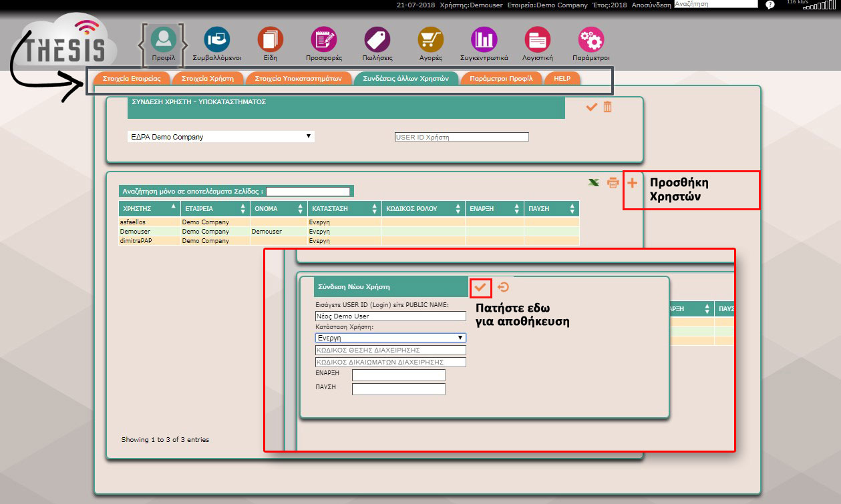The image size is (841, 504).
Task: Print the user list
Action: (613, 183)
